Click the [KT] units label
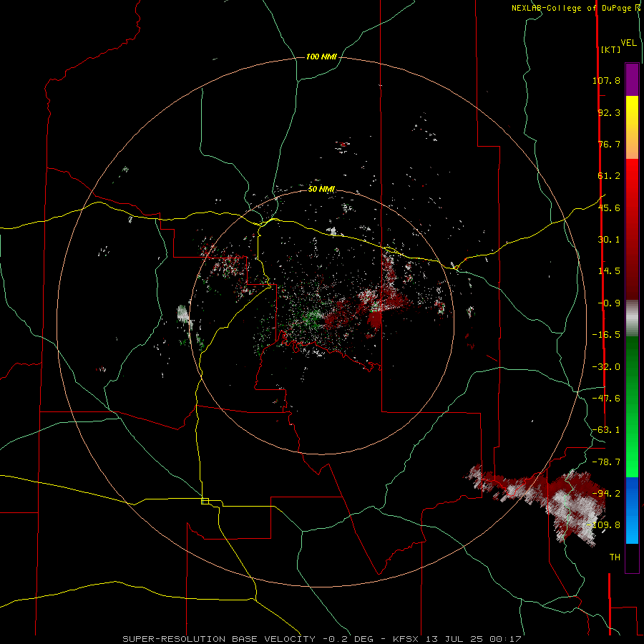The width and height of the screenshot is (644, 644). coord(611,49)
